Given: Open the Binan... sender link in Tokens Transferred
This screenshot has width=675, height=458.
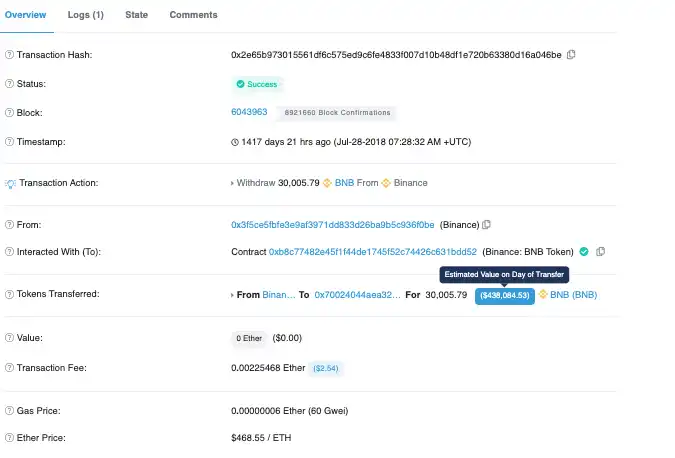Looking at the screenshot, I should [x=279, y=295].
